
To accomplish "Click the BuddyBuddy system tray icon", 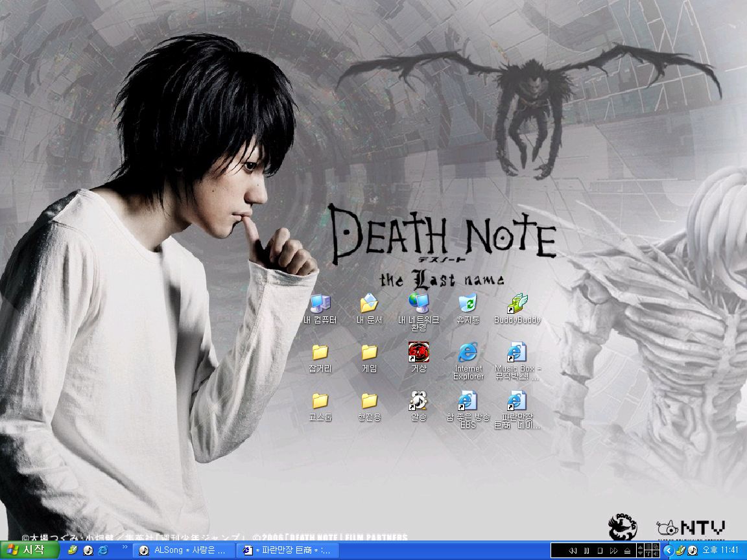I will [x=682, y=550].
